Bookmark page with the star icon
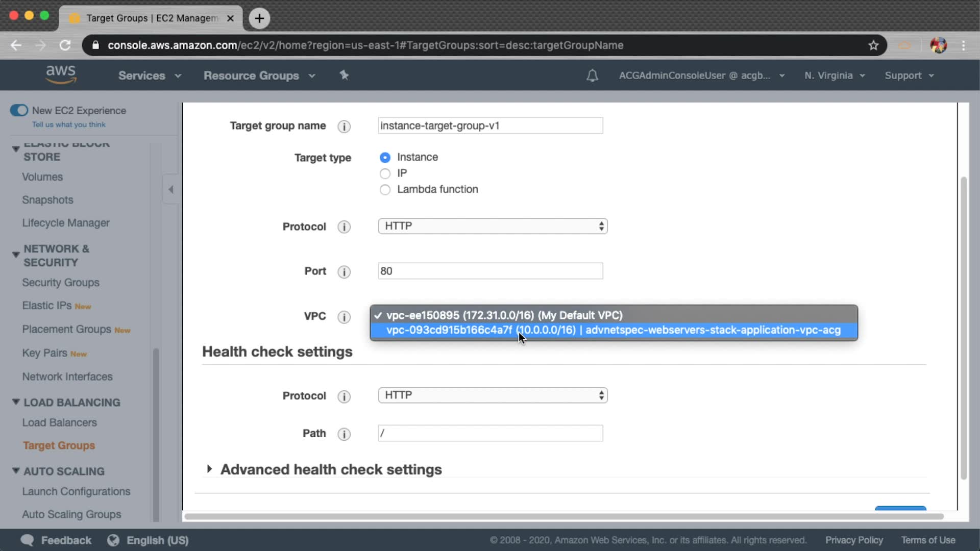 (x=873, y=45)
